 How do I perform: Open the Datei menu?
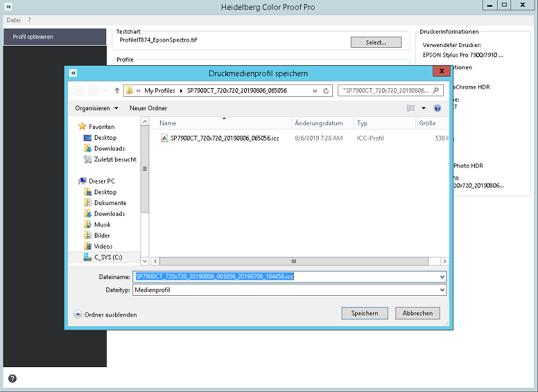(13, 20)
